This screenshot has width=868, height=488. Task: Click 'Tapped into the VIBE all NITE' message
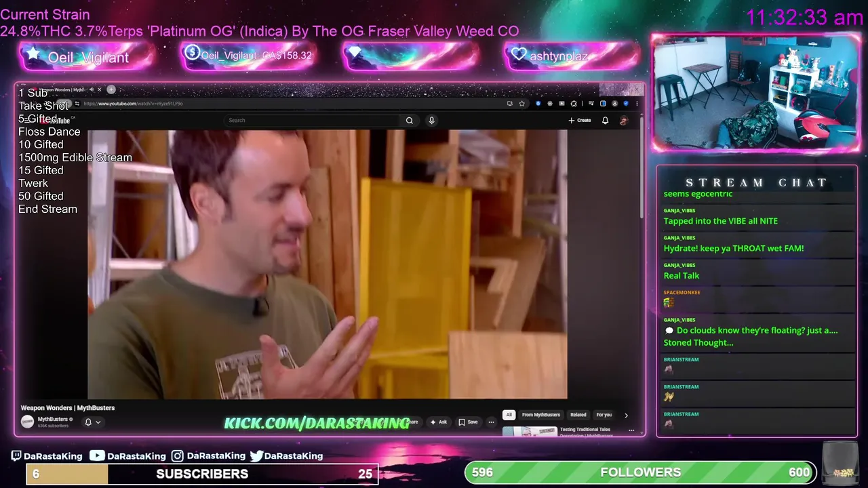(721, 221)
